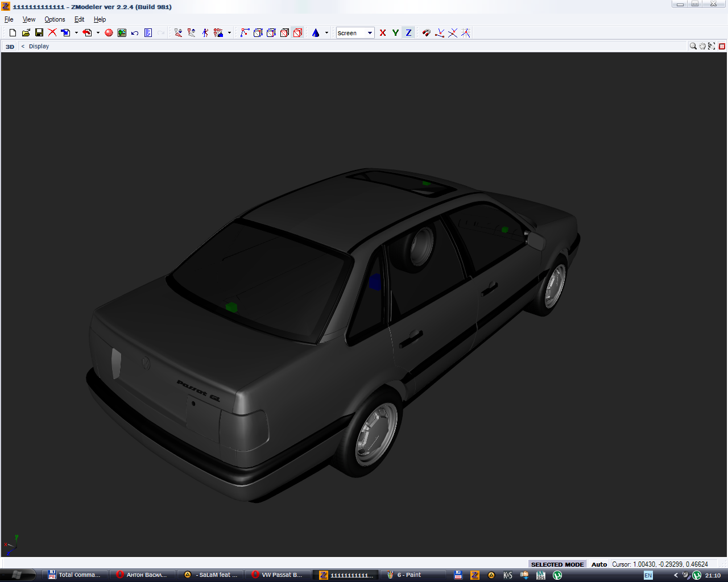Toggle the X axis constraint
The width and height of the screenshot is (728, 582).
pyautogui.click(x=383, y=33)
